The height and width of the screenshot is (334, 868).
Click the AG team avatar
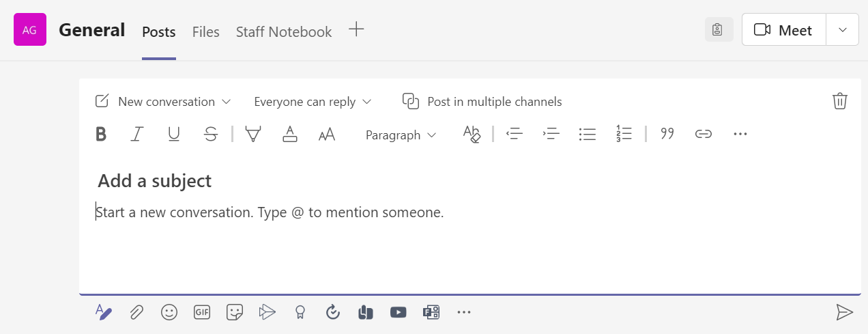30,29
